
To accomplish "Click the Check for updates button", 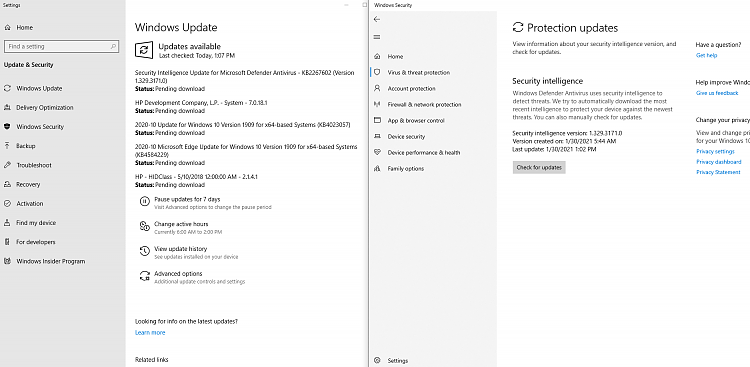I will 539,167.
